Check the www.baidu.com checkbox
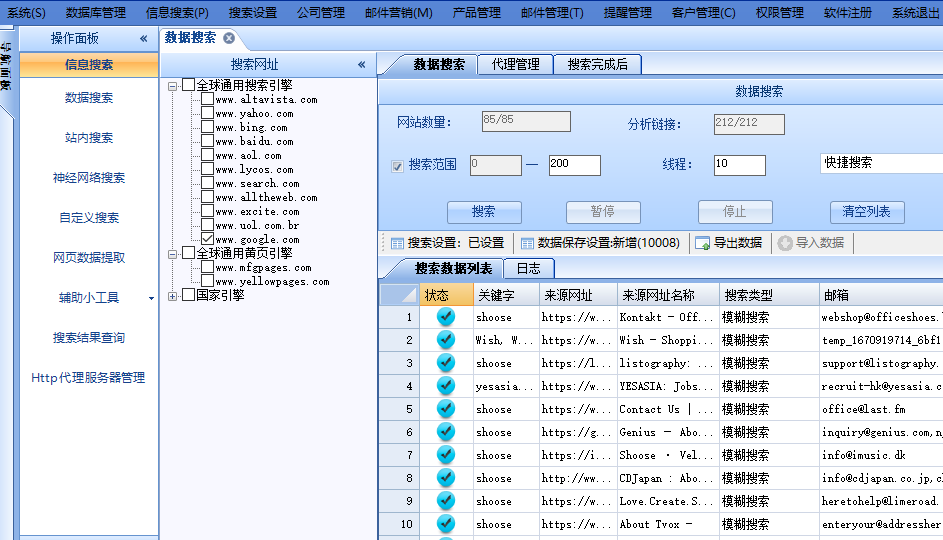Screen dimensions: 943x540 pos(207,141)
